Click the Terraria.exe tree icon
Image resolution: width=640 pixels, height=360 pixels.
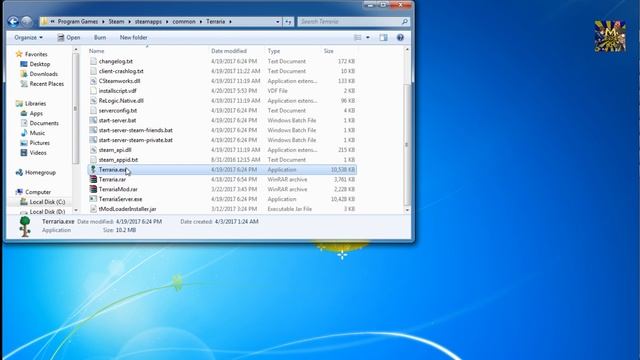click(93, 169)
